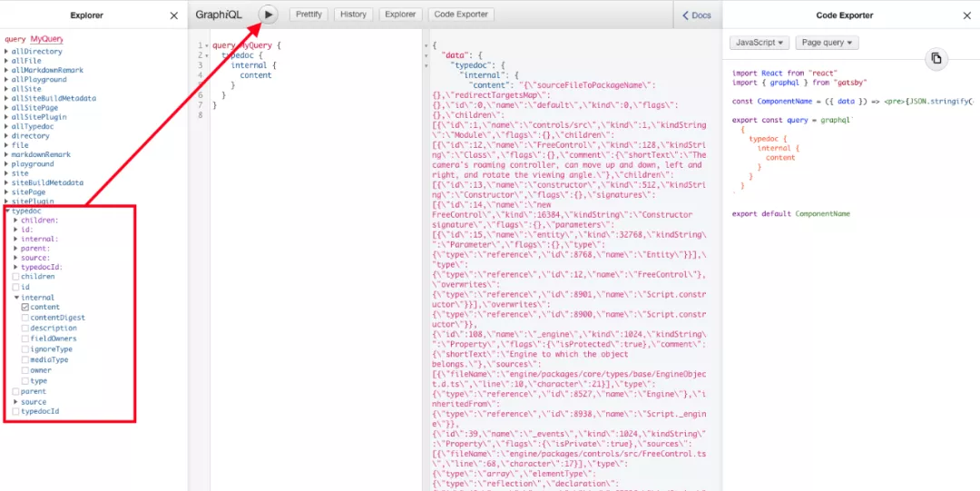Open the Docs panel

697,15
